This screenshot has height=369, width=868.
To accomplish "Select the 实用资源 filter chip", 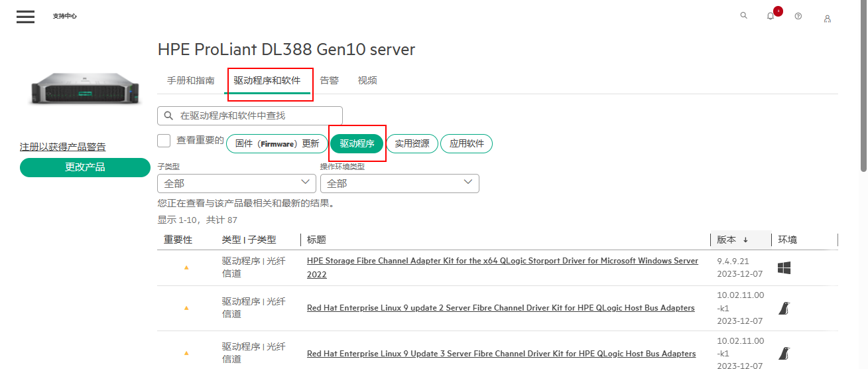I will point(412,144).
